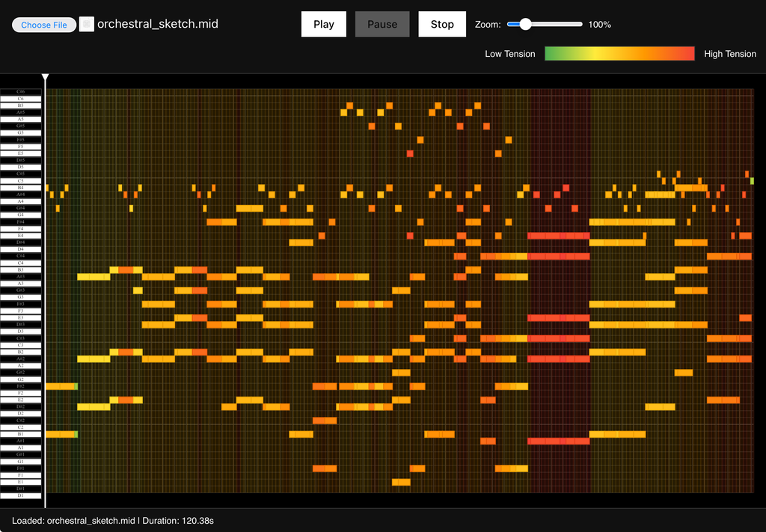Screen dimensions: 766x532
Task: Click the G5 piano key
Action: (x=20, y=133)
